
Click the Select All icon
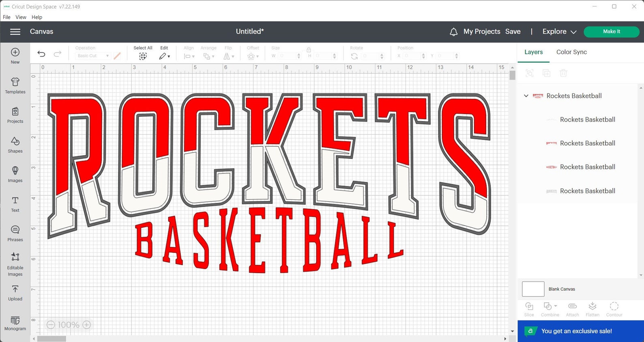coord(143,56)
